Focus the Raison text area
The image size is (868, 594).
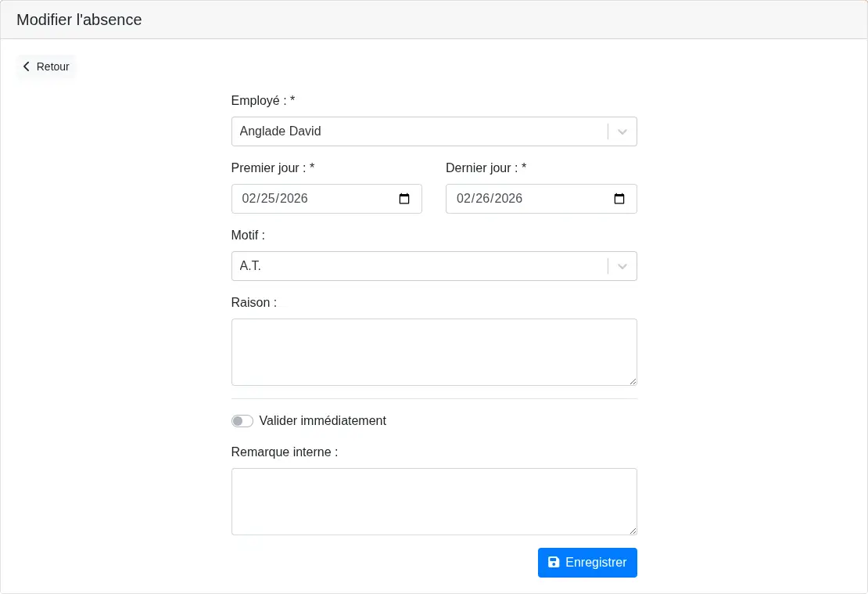click(x=434, y=352)
